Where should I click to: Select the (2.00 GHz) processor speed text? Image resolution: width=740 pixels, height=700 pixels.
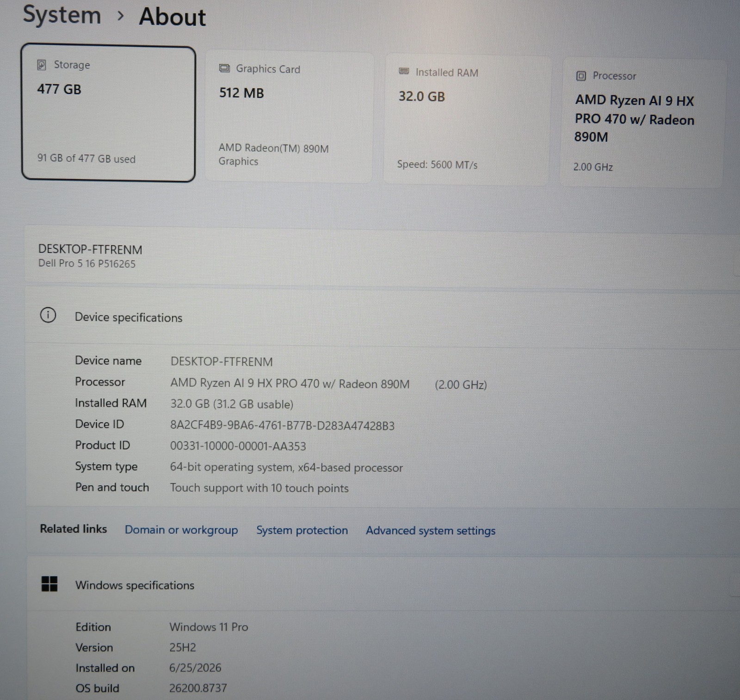(x=461, y=384)
